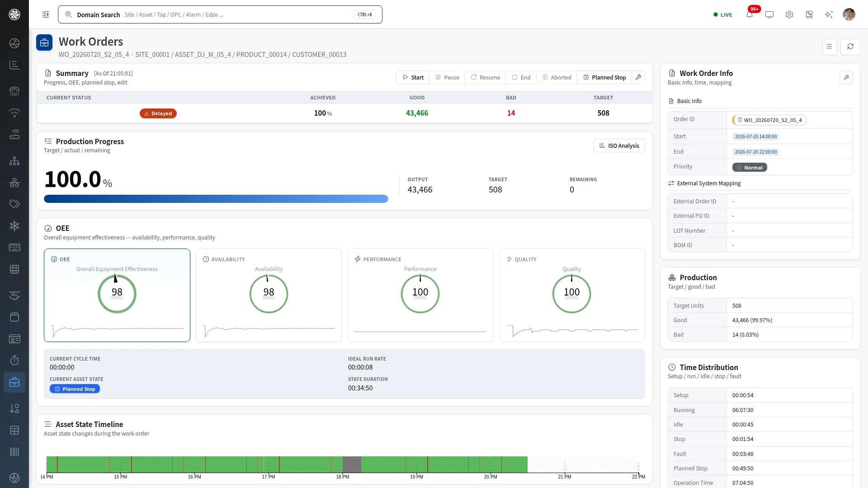Open the user avatar profile menu

click(x=849, y=14)
